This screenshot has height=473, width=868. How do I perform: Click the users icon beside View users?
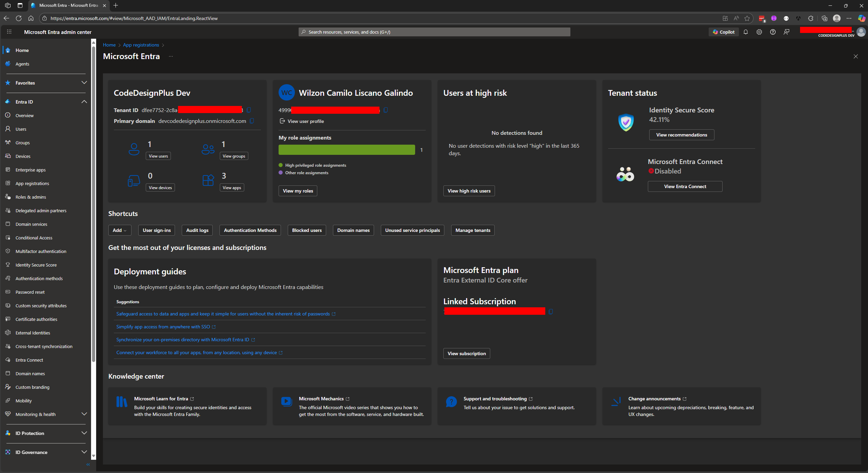click(134, 149)
